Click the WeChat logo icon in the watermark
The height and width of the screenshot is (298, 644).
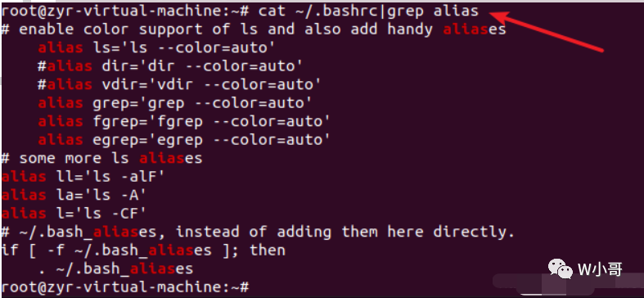coord(561,269)
